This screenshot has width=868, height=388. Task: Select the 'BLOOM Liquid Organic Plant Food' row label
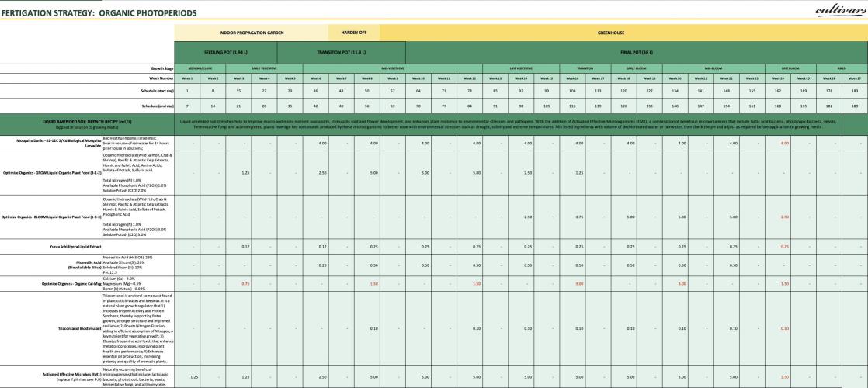(x=51, y=217)
